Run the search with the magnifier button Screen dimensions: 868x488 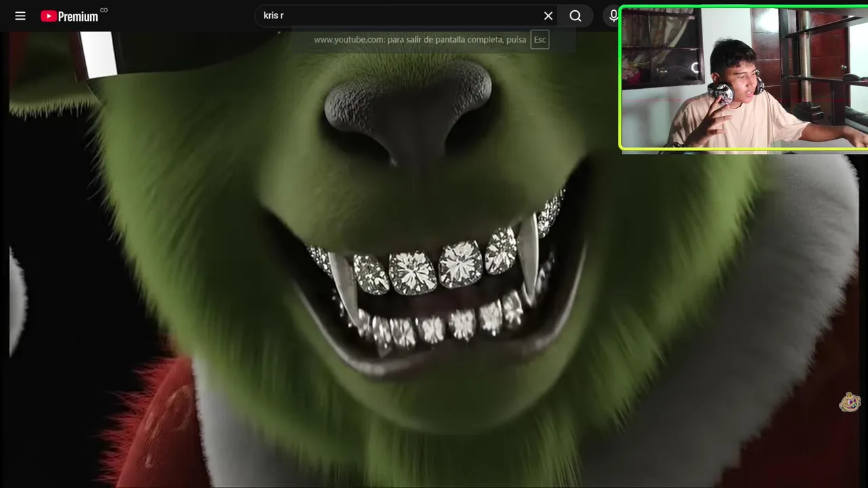[x=576, y=16]
